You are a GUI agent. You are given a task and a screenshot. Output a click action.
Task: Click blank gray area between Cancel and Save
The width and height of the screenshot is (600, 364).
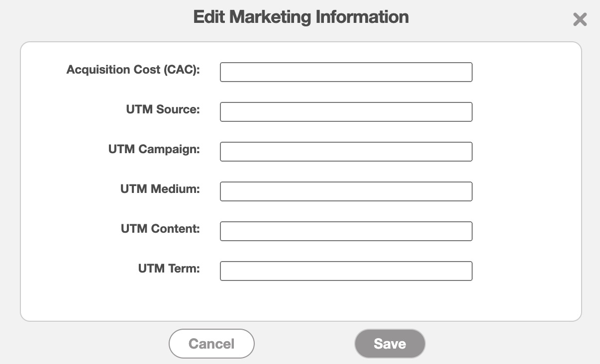304,344
